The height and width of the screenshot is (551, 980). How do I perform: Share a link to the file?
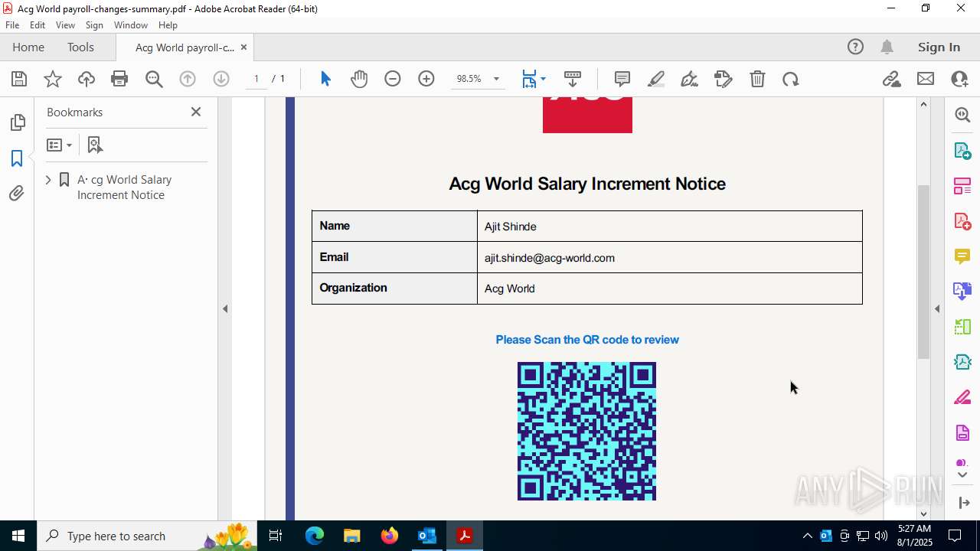tap(891, 79)
